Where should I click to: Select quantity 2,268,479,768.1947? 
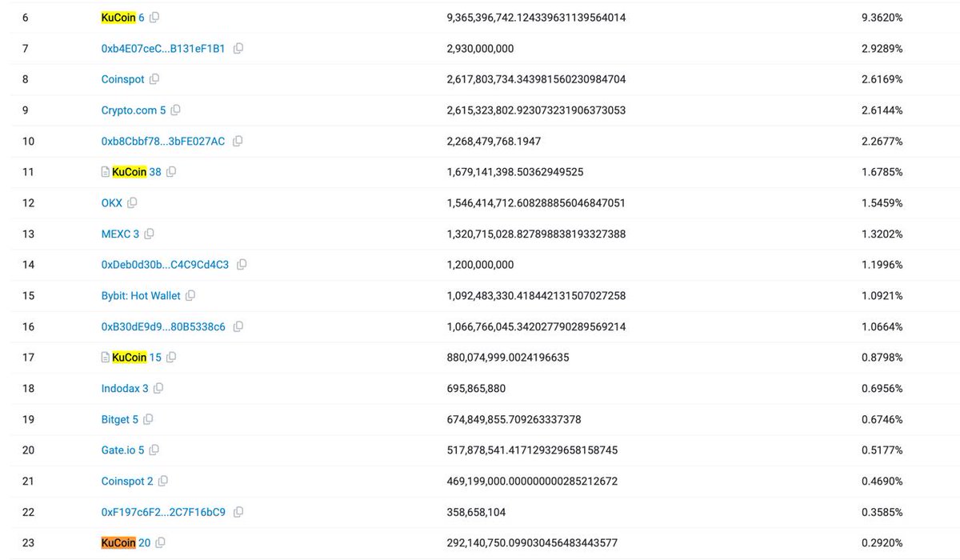(x=494, y=142)
